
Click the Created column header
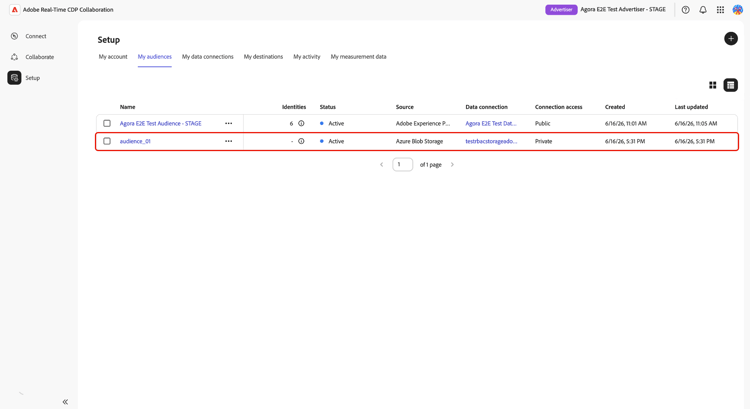pos(615,107)
